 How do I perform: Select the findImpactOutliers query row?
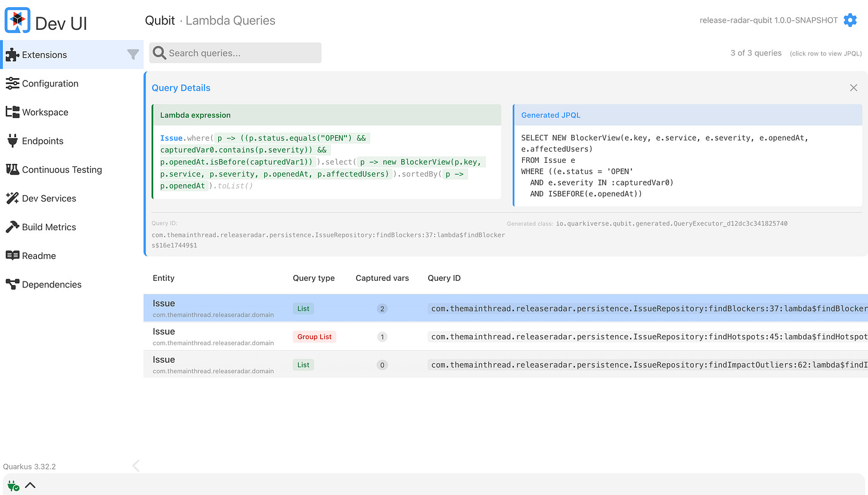click(506, 364)
